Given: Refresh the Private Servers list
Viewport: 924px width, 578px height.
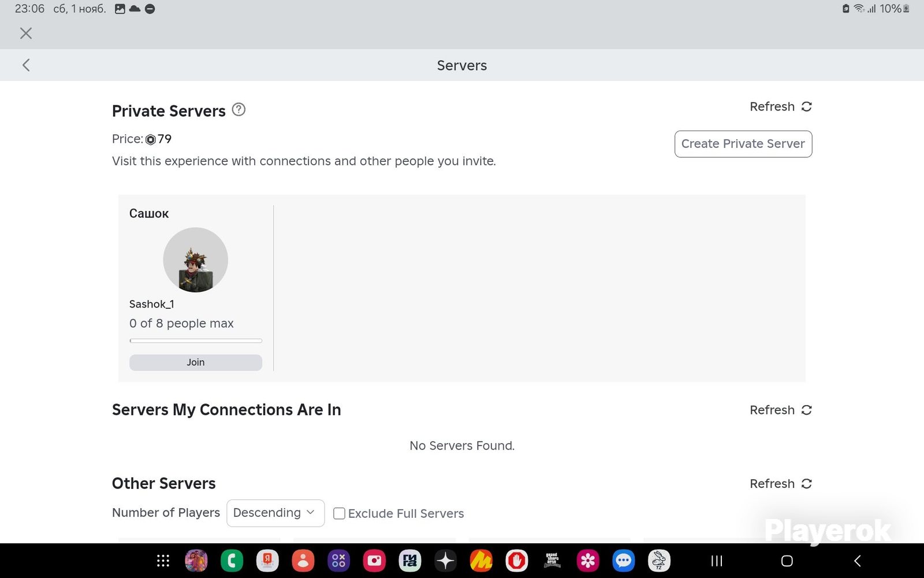Looking at the screenshot, I should (781, 106).
